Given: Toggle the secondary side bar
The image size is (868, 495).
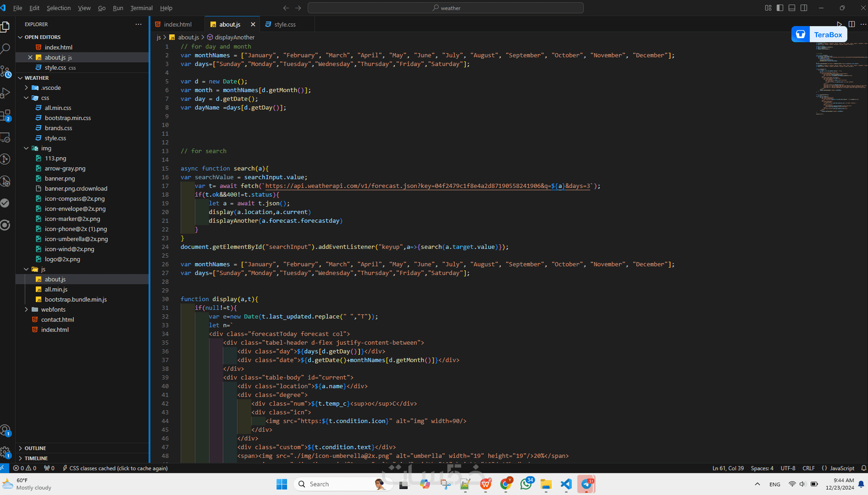Looking at the screenshot, I should click(804, 8).
